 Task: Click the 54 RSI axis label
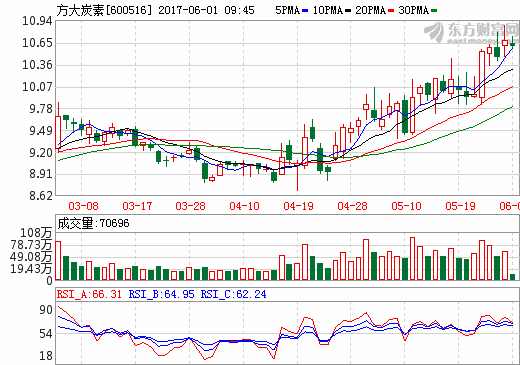(46, 334)
